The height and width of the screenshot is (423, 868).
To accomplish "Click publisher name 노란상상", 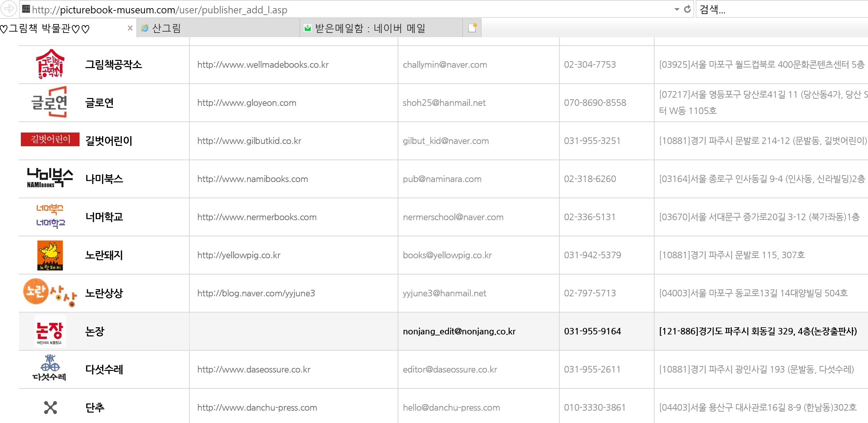I will pos(104,293).
